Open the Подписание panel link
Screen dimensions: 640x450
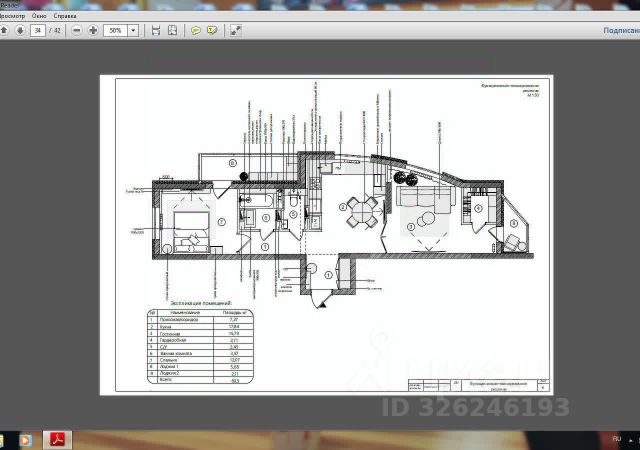[x=621, y=31]
